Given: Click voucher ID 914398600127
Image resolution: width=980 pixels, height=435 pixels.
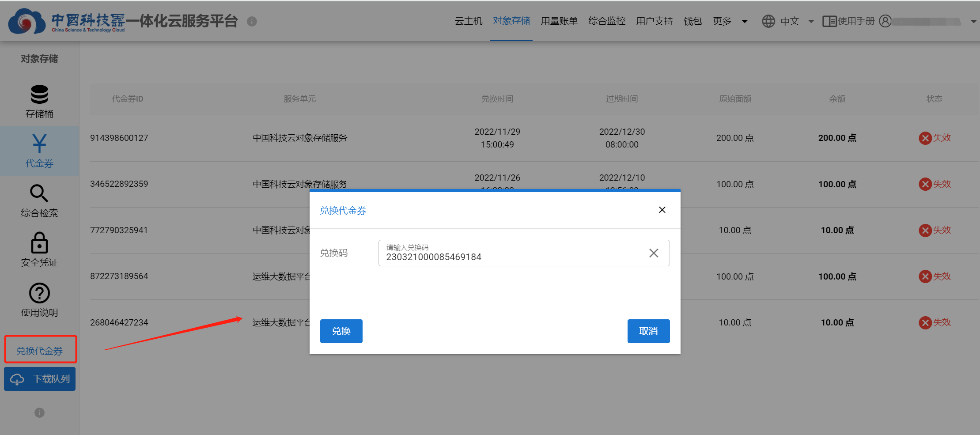Looking at the screenshot, I should (119, 138).
